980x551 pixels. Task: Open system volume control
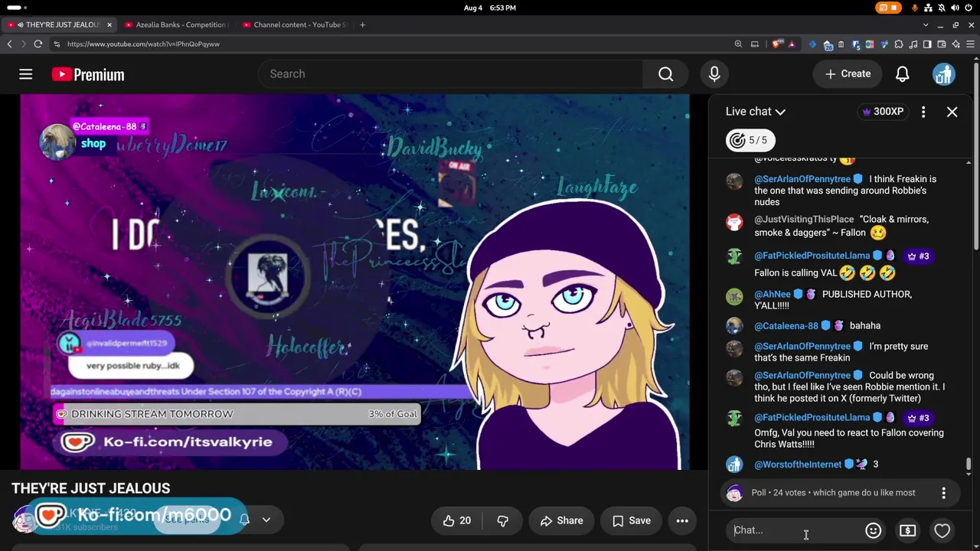point(955,8)
